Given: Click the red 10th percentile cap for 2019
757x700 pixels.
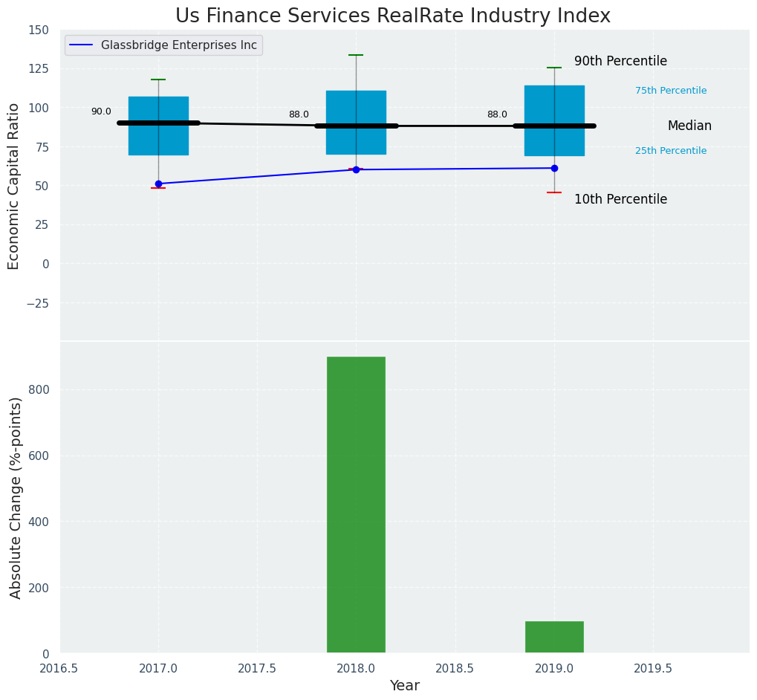Looking at the screenshot, I should click(x=554, y=192).
